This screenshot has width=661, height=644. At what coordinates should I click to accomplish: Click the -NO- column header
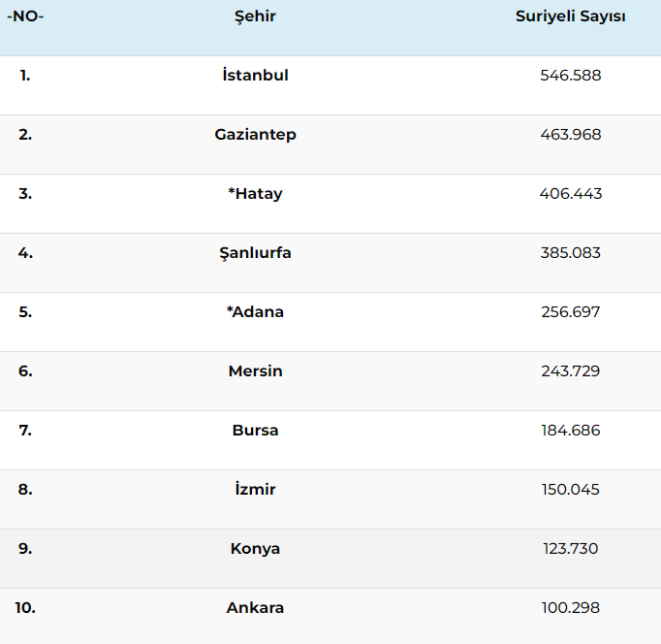pos(25,16)
